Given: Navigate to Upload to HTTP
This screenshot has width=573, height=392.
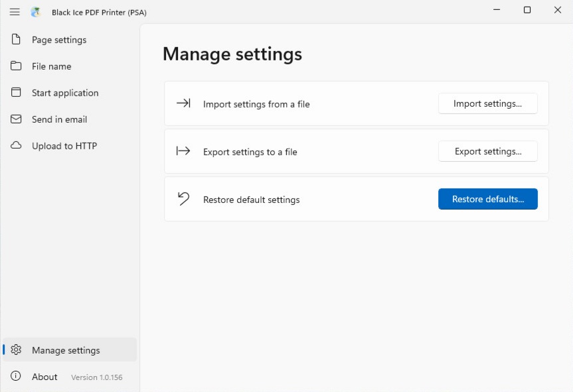Looking at the screenshot, I should 70,146.
